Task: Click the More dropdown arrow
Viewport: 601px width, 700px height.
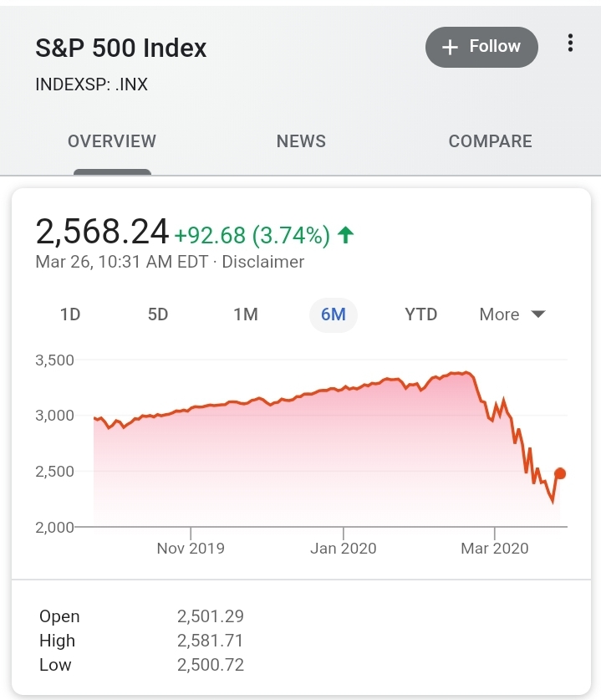Action: [538, 314]
